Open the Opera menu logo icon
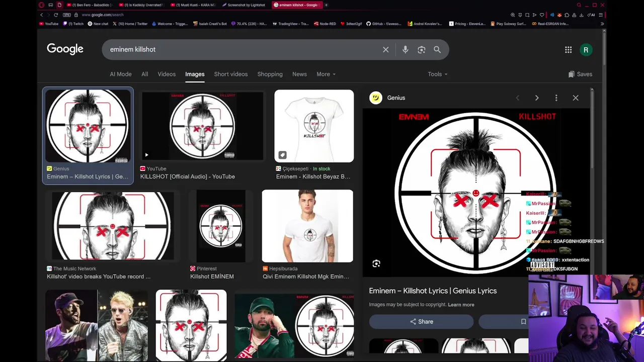The width and height of the screenshot is (644, 362). click(x=41, y=5)
